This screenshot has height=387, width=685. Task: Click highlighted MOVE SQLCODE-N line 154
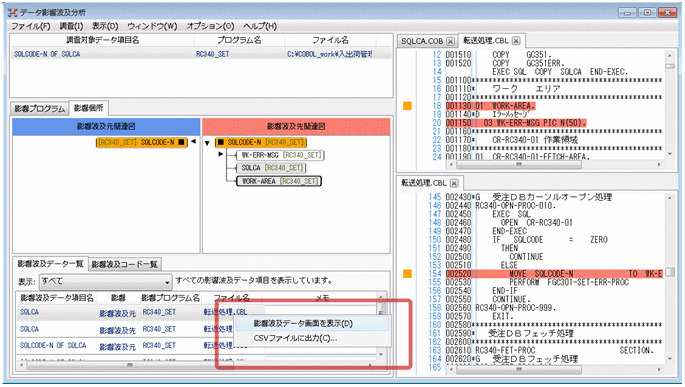pyautogui.click(x=554, y=274)
